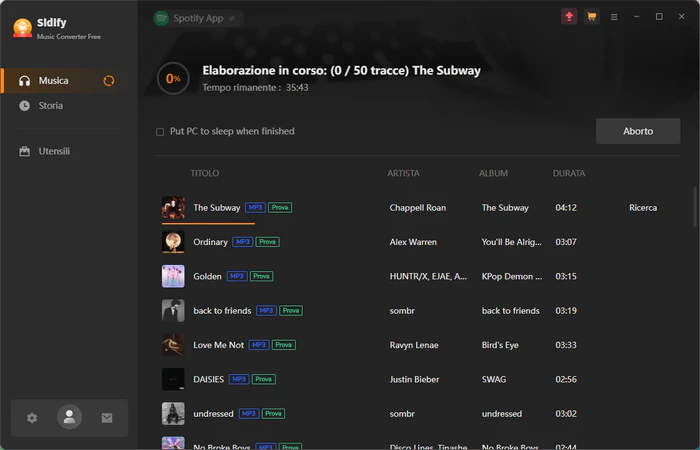Click the headphones icon beside Musica
Image resolution: width=700 pixels, height=450 pixels.
coord(25,81)
